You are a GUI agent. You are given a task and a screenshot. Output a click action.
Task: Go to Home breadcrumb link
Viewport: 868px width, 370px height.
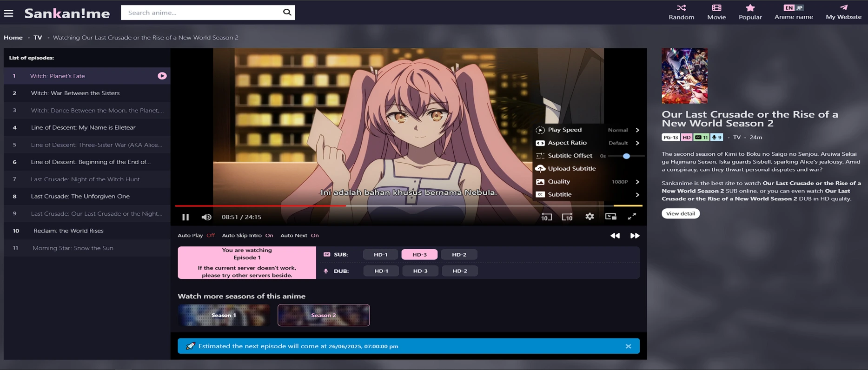[13, 38]
